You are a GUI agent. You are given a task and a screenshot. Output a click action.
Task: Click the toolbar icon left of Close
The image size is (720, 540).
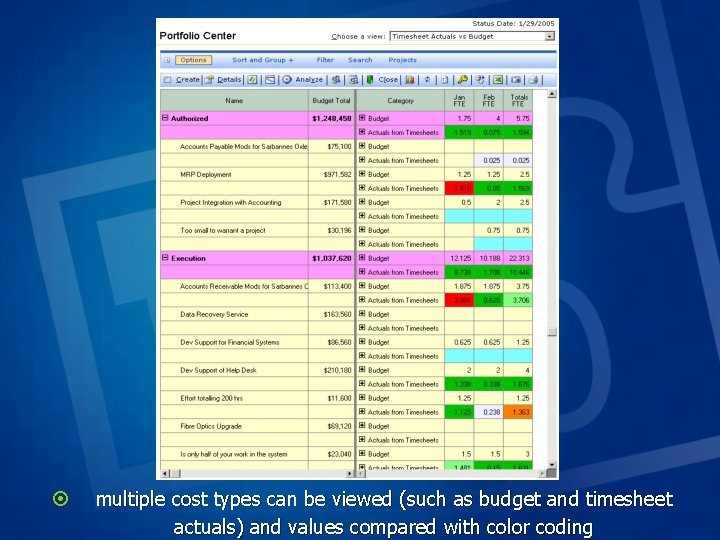[353, 79]
